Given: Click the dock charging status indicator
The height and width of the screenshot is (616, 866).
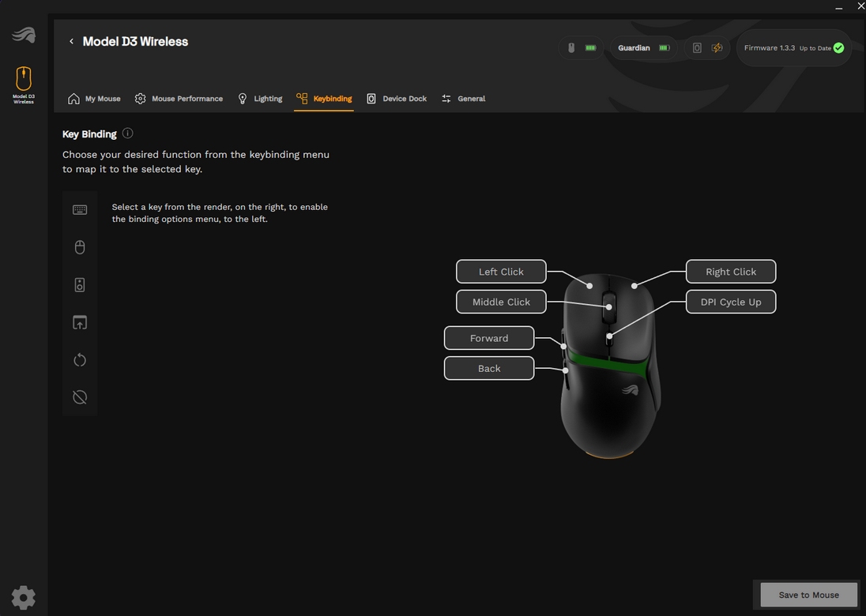Looking at the screenshot, I should [x=707, y=48].
